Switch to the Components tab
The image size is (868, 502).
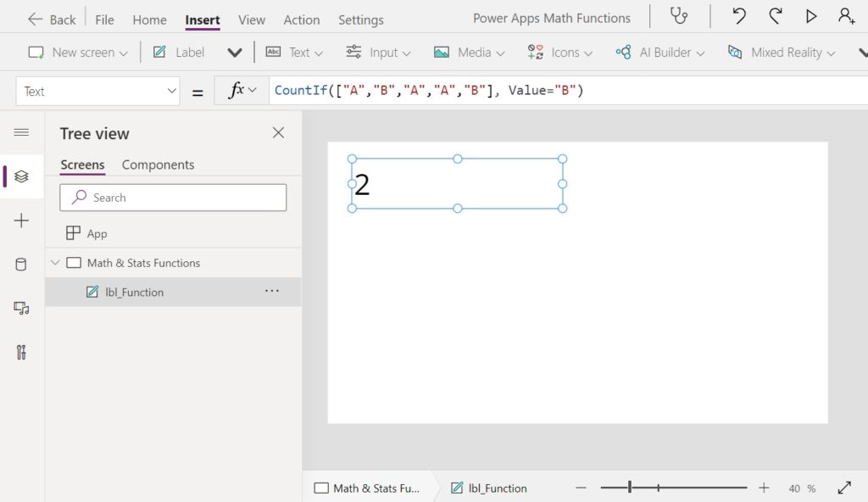pos(158,165)
